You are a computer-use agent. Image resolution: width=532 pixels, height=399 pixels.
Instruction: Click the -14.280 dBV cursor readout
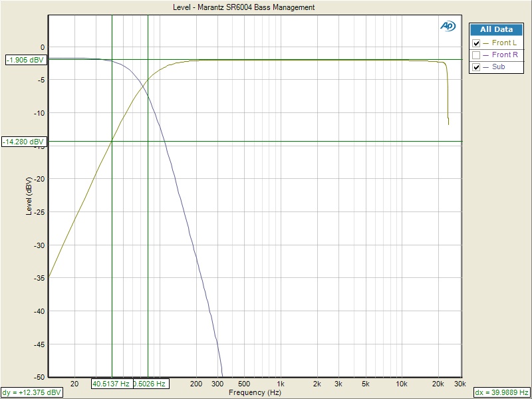[x=23, y=142]
